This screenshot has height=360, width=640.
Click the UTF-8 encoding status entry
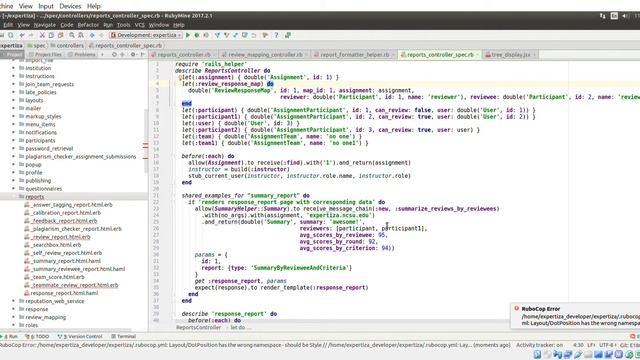[607, 345]
